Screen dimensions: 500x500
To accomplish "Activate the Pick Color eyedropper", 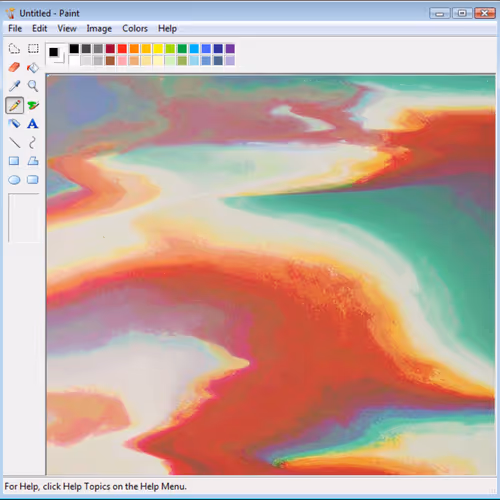I will point(14,86).
